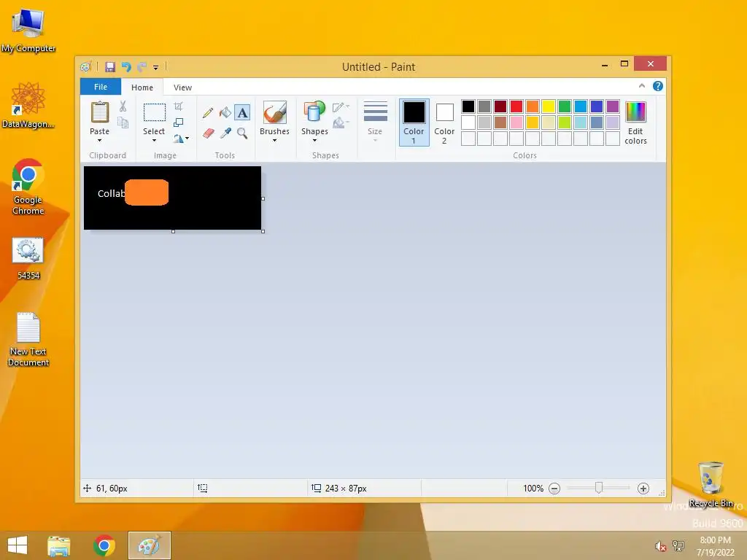Image resolution: width=747 pixels, height=560 pixels.
Task: Click the Save icon in quick access toolbar
Action: click(x=110, y=67)
